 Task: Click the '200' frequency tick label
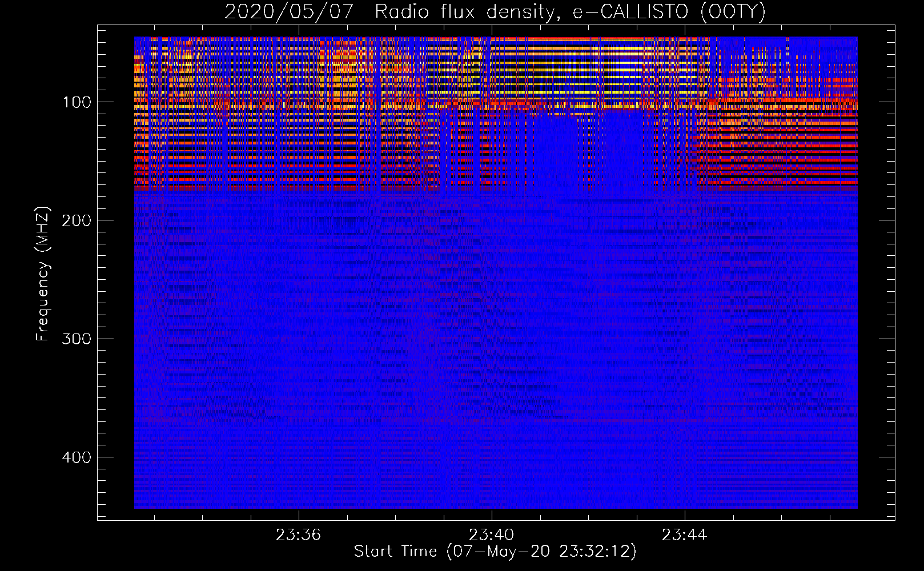click(x=77, y=221)
